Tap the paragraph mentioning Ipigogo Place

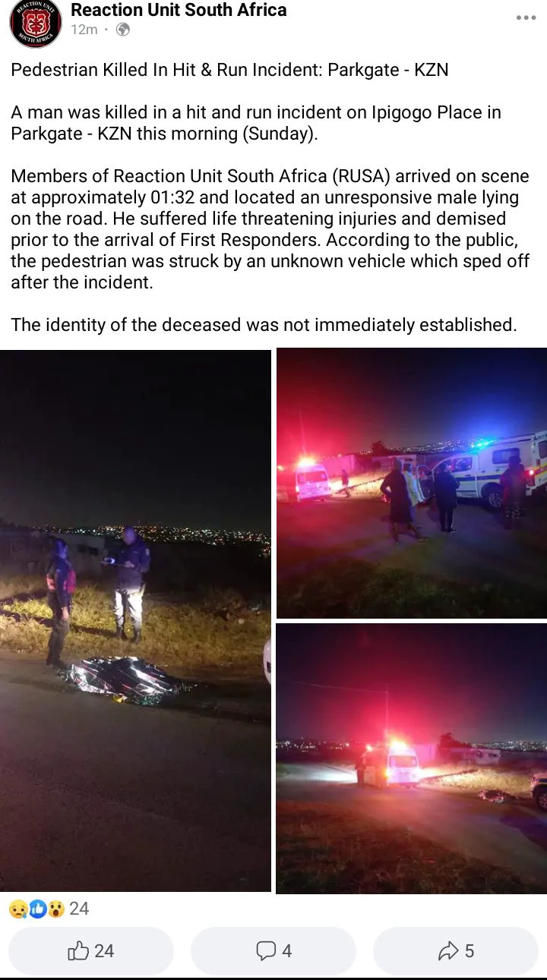(256, 123)
